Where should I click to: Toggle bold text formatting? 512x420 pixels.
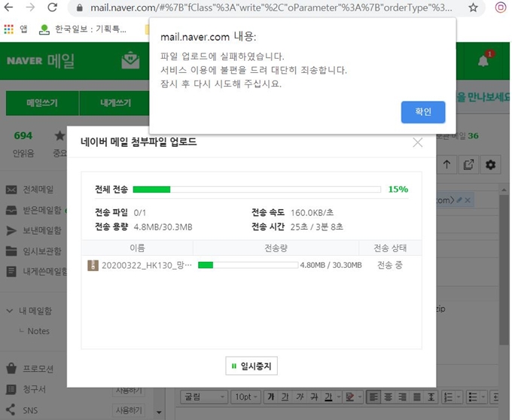(x=271, y=397)
